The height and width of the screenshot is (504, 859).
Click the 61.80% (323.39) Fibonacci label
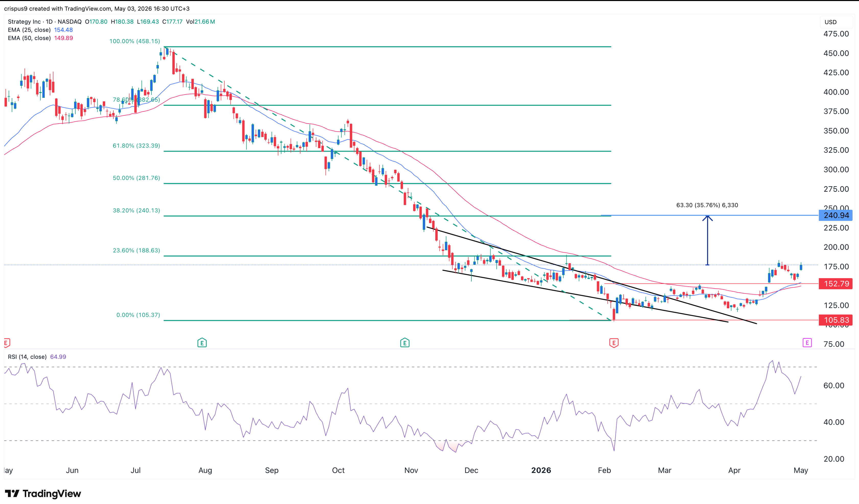coord(136,146)
